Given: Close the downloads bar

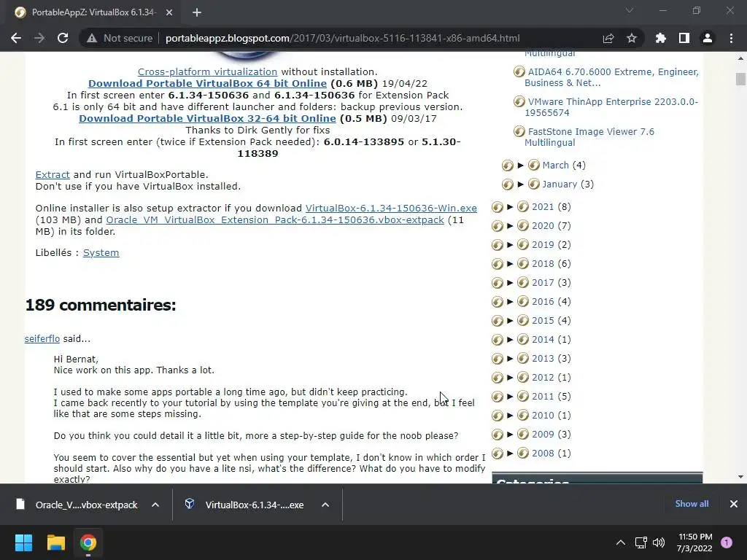Looking at the screenshot, I should pyautogui.click(x=734, y=504).
